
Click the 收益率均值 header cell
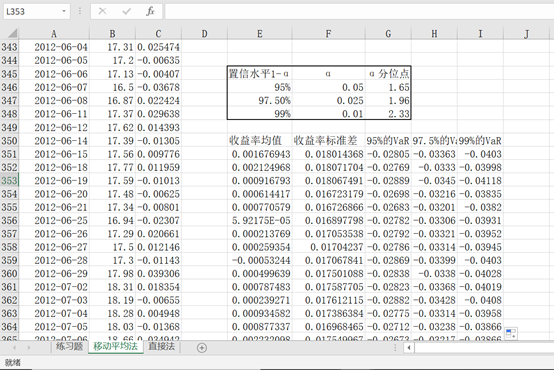(260, 141)
